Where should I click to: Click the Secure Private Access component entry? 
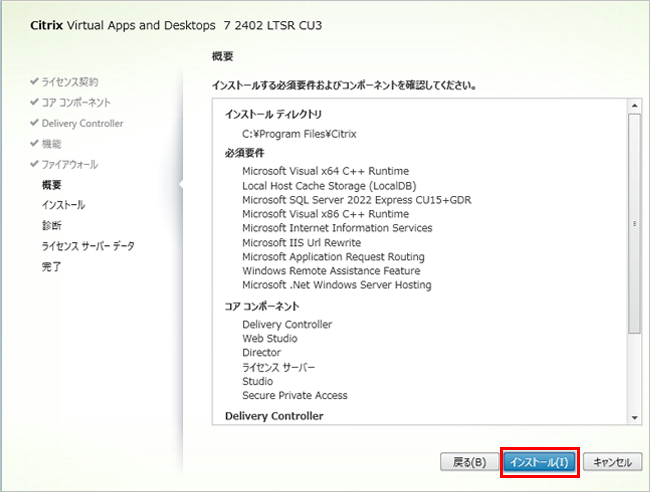point(294,395)
